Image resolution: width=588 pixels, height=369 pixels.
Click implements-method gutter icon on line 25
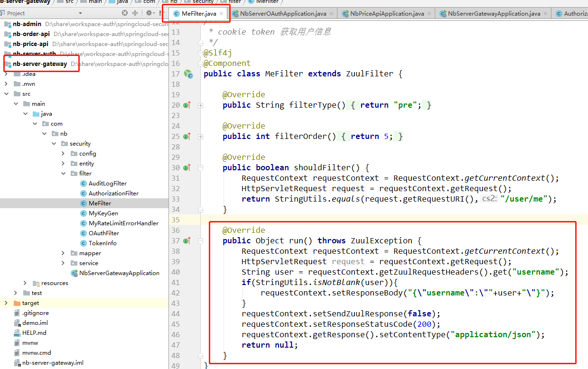187,137
